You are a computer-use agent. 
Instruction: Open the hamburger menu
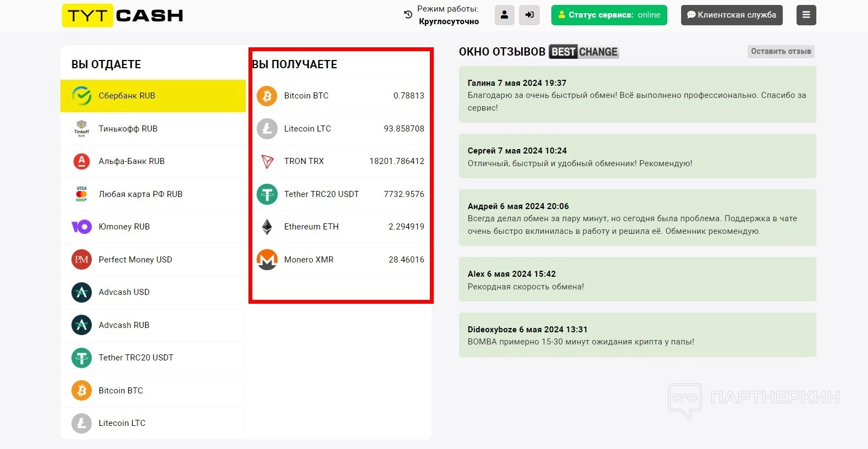point(806,15)
